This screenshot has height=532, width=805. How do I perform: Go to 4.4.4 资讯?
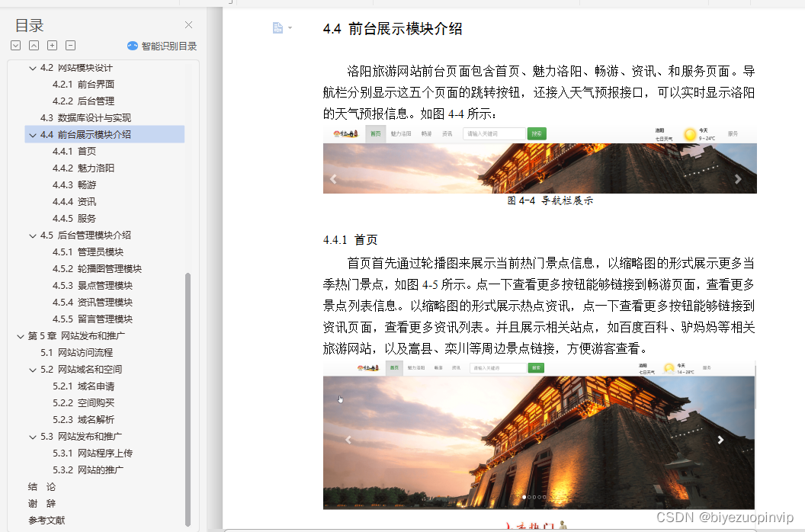[74, 202]
